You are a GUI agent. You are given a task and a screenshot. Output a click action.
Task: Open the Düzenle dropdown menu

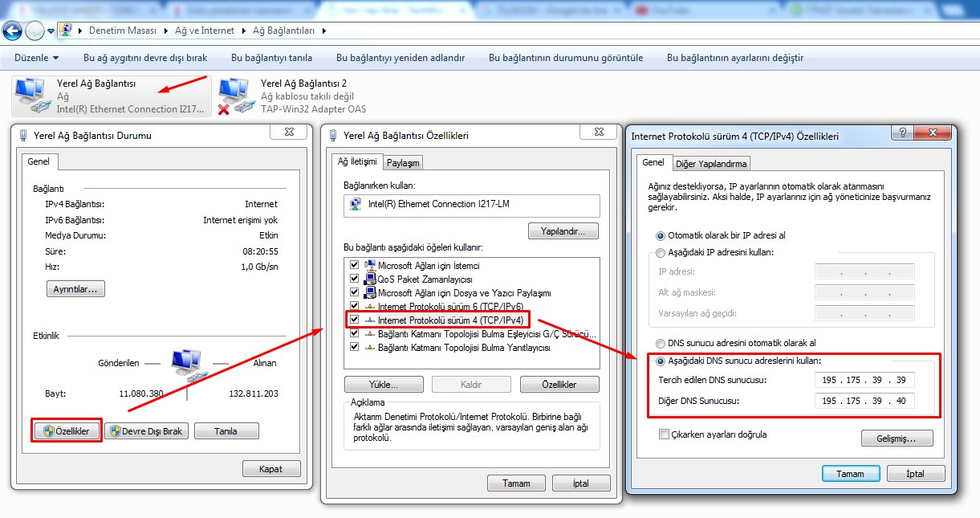click(37, 58)
